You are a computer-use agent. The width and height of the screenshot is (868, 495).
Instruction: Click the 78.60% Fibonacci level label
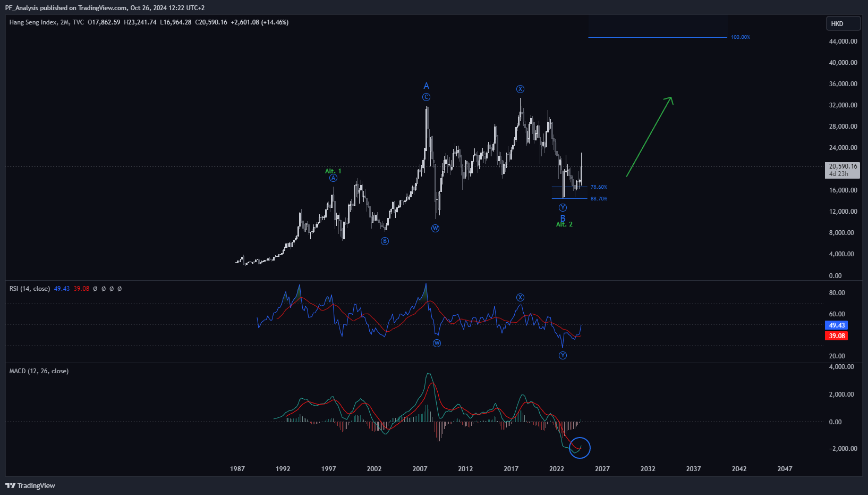(599, 187)
